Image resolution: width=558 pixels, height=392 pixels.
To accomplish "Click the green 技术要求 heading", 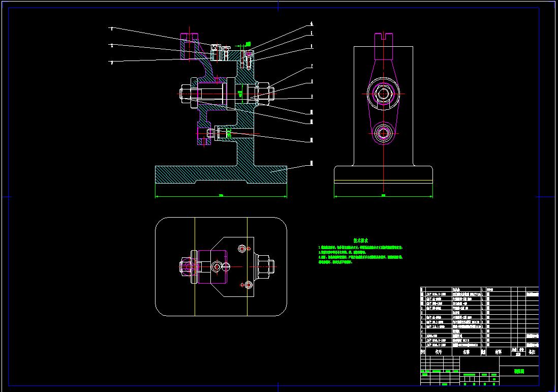I will [x=360, y=240].
